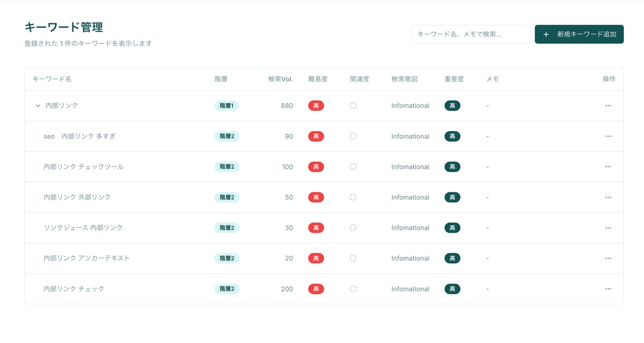Open actions menu for 内部リンク アンカーテキスト
Viewport: 644px width, 343px height.
pos(608,259)
